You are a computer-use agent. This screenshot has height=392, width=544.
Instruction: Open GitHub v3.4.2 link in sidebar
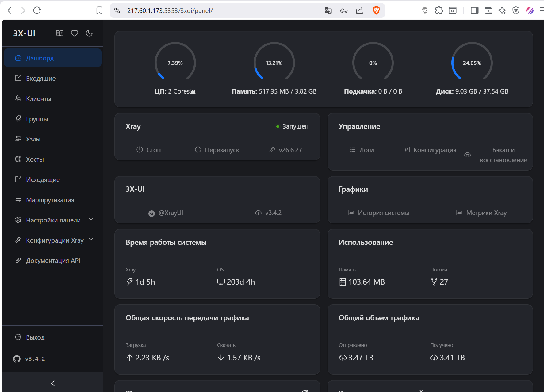[29, 359]
